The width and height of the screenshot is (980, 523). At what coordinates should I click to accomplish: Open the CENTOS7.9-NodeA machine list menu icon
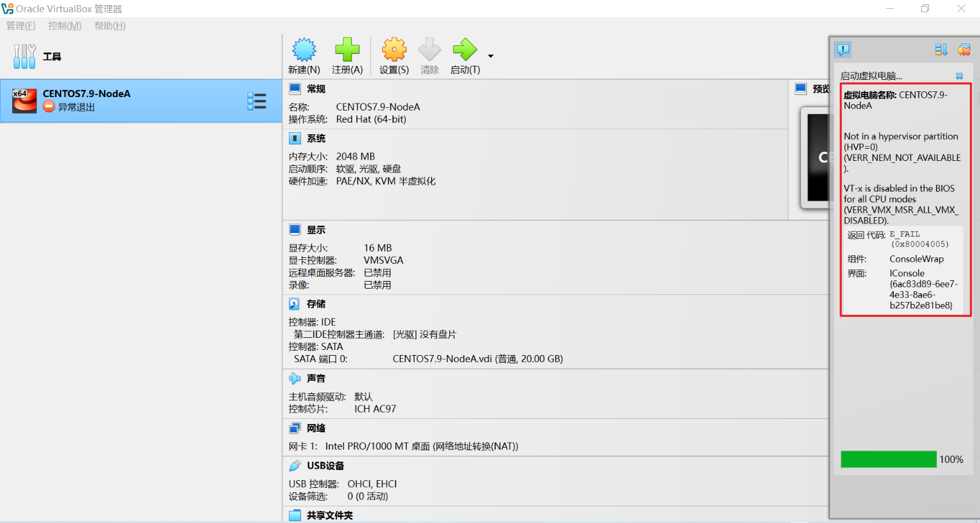coord(256,101)
